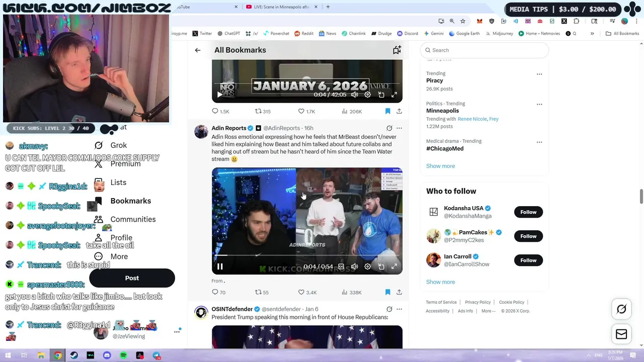
Task: Open playback settings on the Adin Reports video
Action: tap(367, 266)
